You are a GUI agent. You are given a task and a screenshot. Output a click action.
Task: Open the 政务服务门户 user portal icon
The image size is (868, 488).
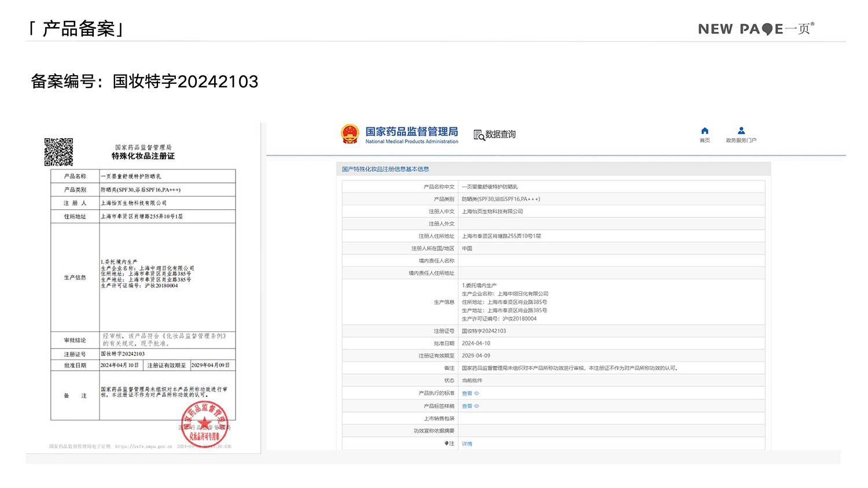click(x=741, y=131)
